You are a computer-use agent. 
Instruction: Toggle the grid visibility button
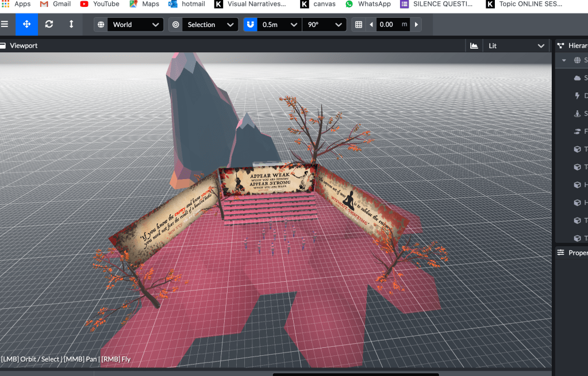tap(359, 25)
